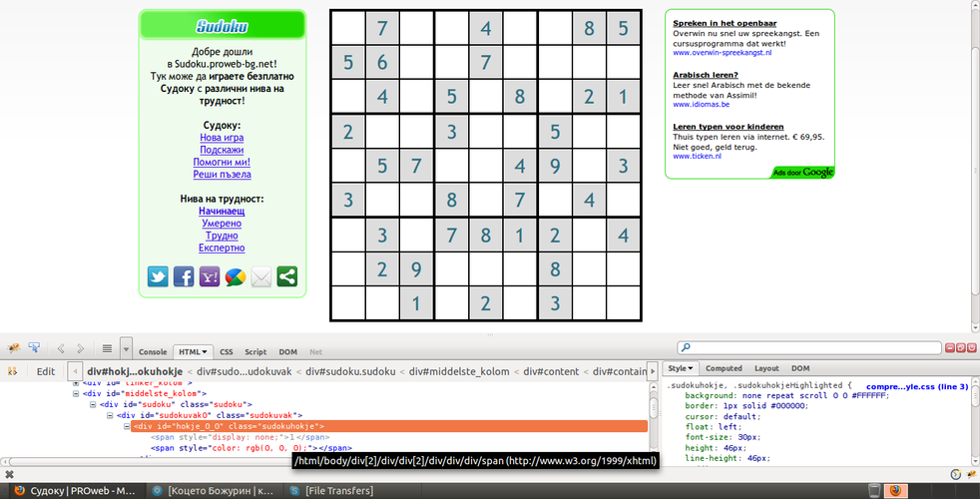
Task: Choose Умерено difficulty level
Action: click(222, 224)
